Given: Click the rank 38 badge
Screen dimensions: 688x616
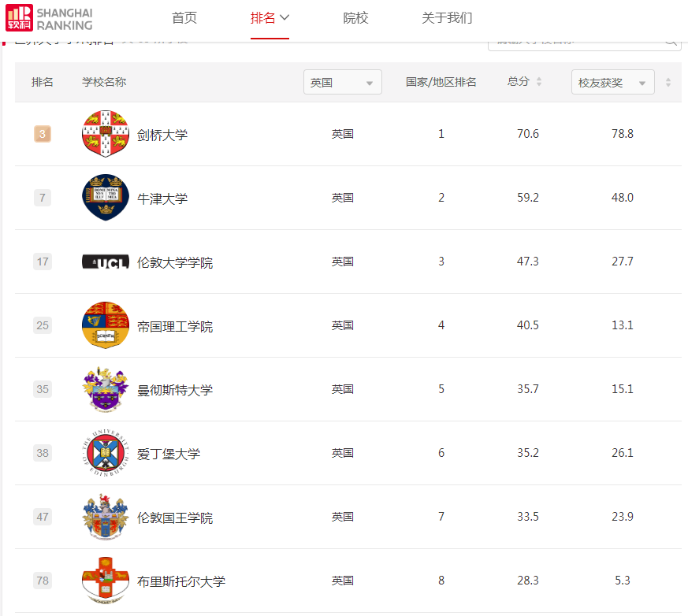Looking at the screenshot, I should tap(43, 453).
